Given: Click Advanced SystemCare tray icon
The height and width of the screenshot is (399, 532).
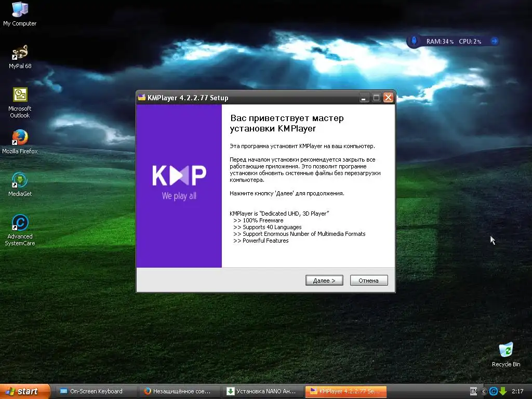Looking at the screenshot, I should [x=494, y=392].
